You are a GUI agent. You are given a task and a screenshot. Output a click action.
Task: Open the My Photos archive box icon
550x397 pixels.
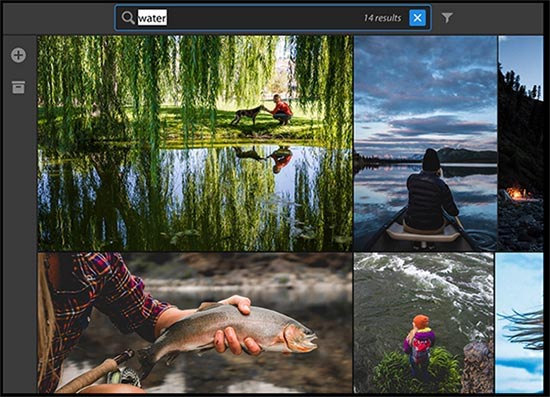(x=18, y=87)
